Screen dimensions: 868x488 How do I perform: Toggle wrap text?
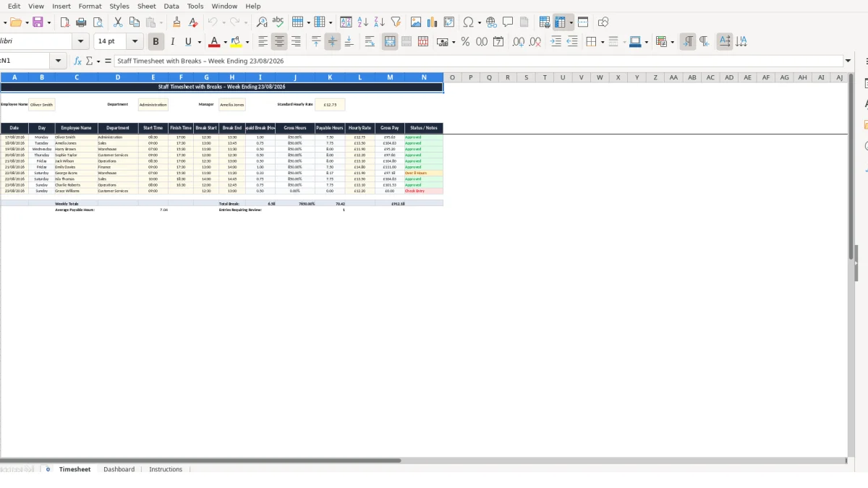click(x=370, y=42)
